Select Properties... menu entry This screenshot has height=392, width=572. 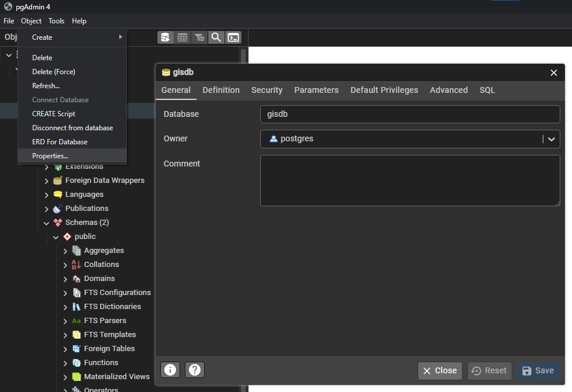(x=72, y=155)
